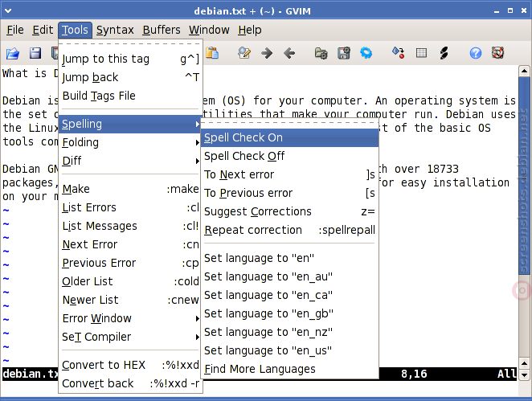Image resolution: width=532 pixels, height=401 pixels.
Task: Click the Open file toolbar icon
Action: (x=13, y=53)
